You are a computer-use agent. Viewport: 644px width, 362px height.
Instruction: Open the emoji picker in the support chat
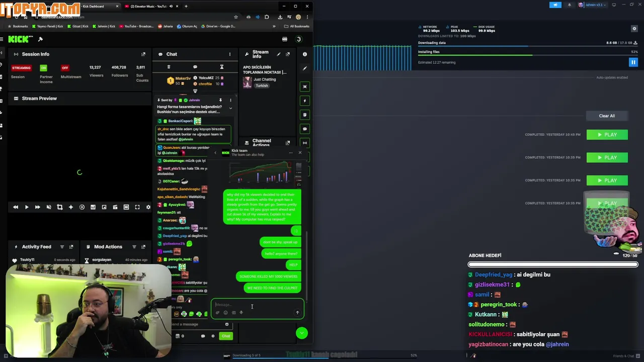coord(225,313)
